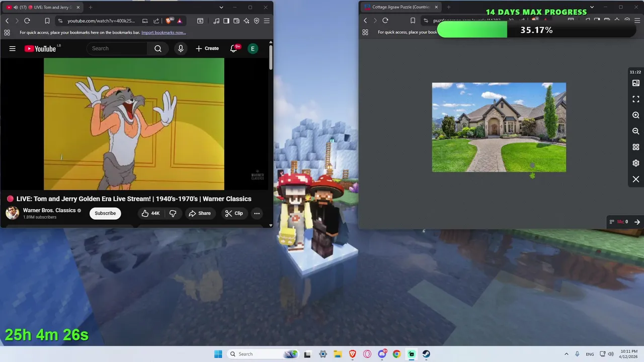This screenshot has width=644, height=362.
Task: Open apps grid in puzzle window bookmarks bar
Action: (365, 32)
